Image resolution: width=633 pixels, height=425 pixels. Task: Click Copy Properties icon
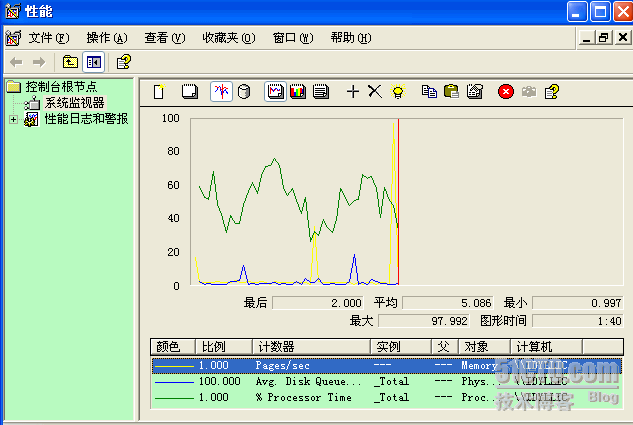(x=429, y=92)
